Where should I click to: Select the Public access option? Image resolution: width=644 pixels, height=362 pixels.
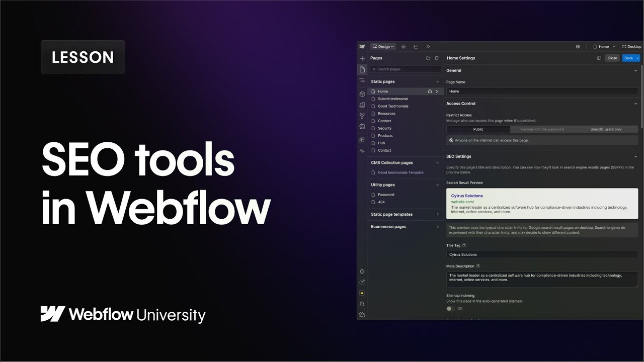(x=478, y=129)
